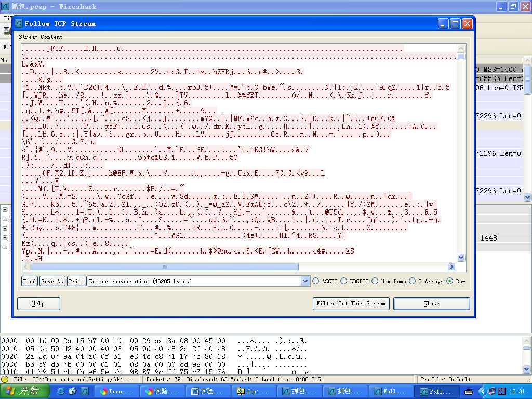This screenshot has width=532, height=399.
Task: Click the Close button in the dialog
Action: [432, 303]
